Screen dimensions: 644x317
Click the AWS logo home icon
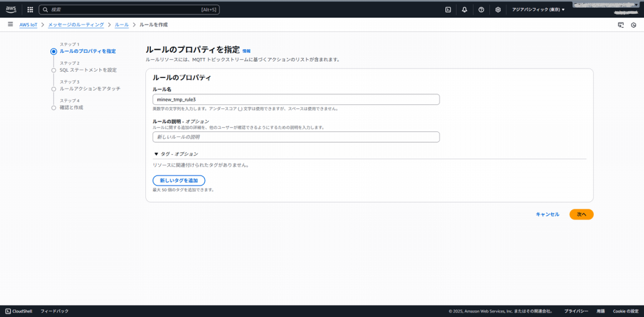click(11, 9)
